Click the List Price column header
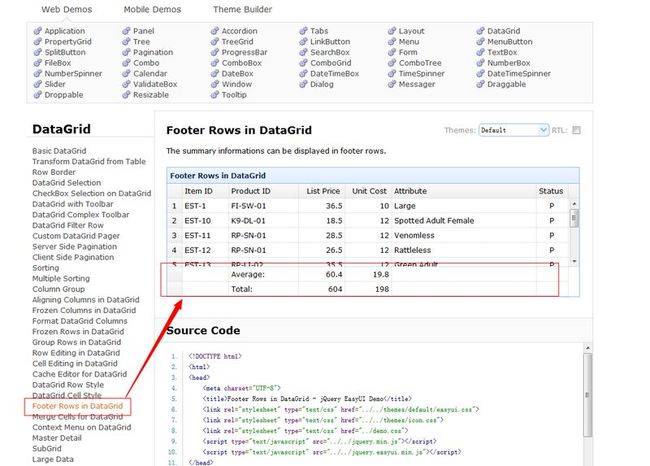 click(x=323, y=191)
